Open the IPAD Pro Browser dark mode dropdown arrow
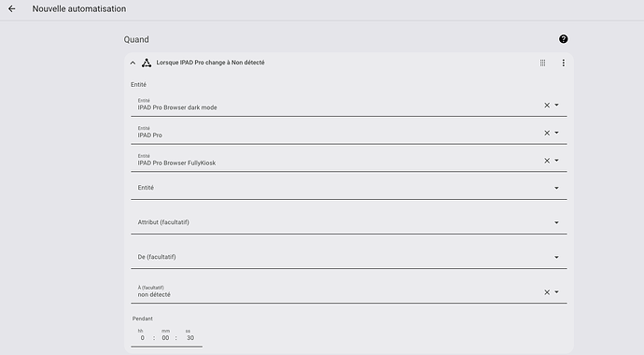The image size is (644, 355). coord(556,105)
